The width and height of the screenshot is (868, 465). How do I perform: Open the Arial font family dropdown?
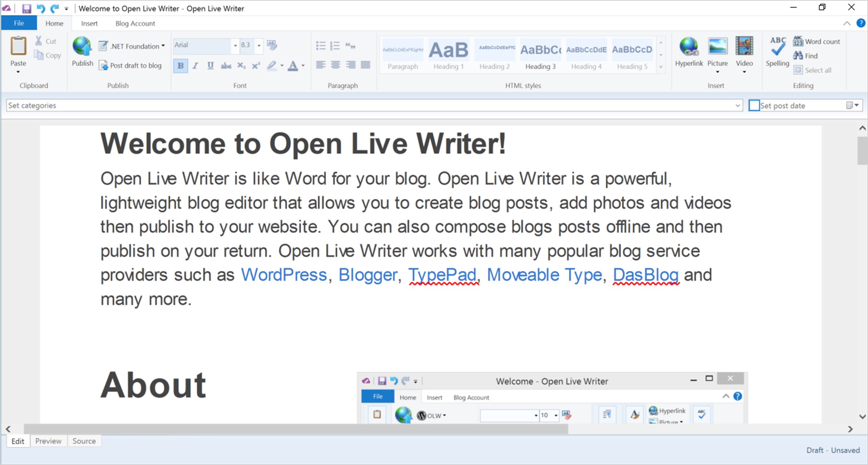click(235, 45)
